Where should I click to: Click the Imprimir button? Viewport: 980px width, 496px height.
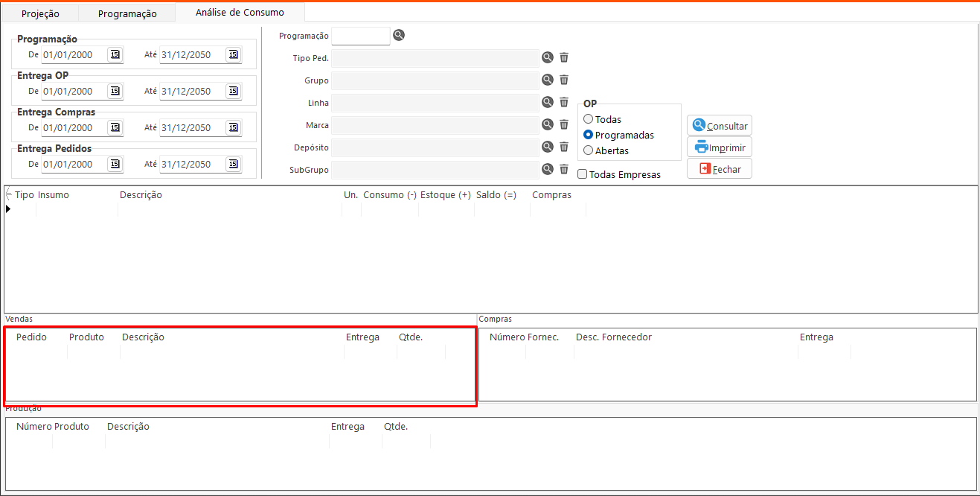[x=719, y=147]
